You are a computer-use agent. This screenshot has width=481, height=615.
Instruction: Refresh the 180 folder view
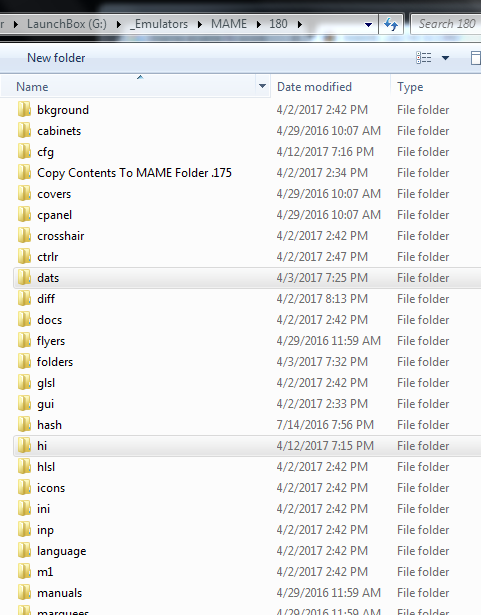click(x=391, y=24)
